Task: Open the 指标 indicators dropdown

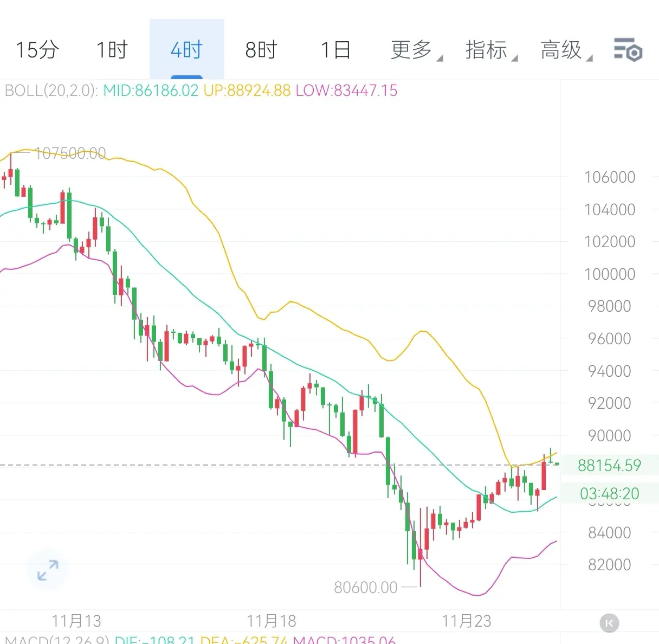Action: coord(491,50)
